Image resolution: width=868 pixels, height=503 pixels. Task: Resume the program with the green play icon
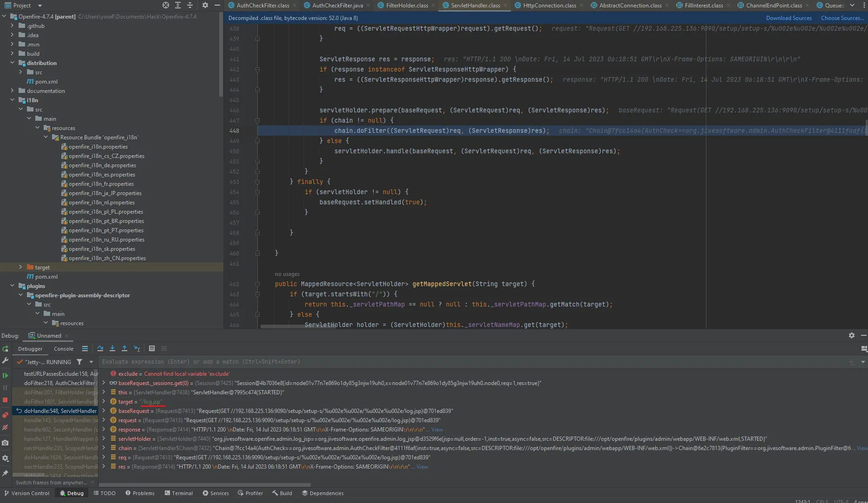[x=6, y=375]
